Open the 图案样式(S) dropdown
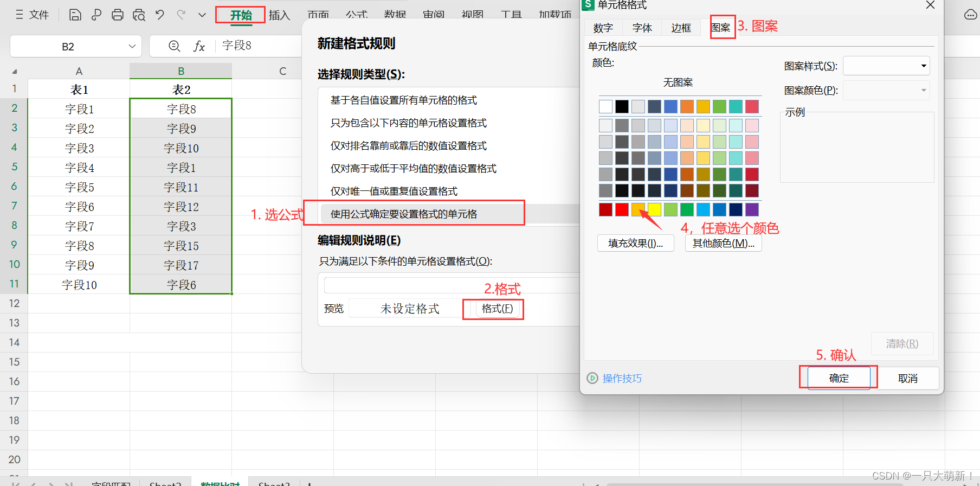The height and width of the screenshot is (486, 980). (886, 66)
